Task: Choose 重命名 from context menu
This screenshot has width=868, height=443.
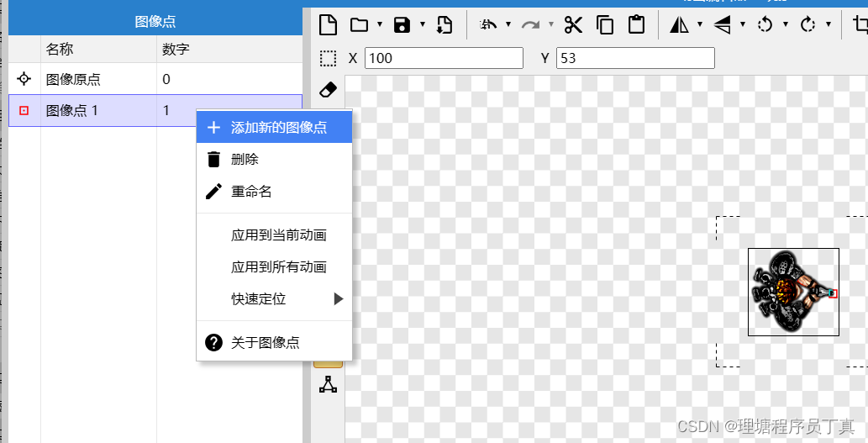Action: 274,192
